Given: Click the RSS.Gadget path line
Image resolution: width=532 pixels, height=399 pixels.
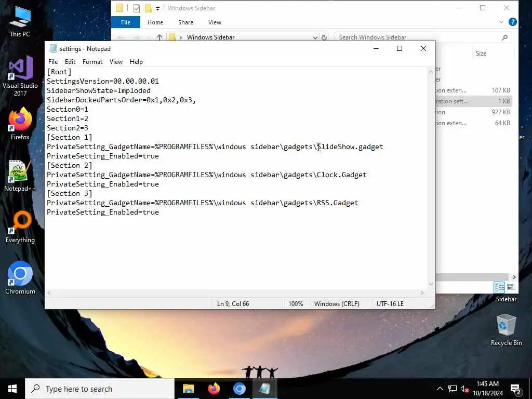Looking at the screenshot, I should tap(202, 203).
